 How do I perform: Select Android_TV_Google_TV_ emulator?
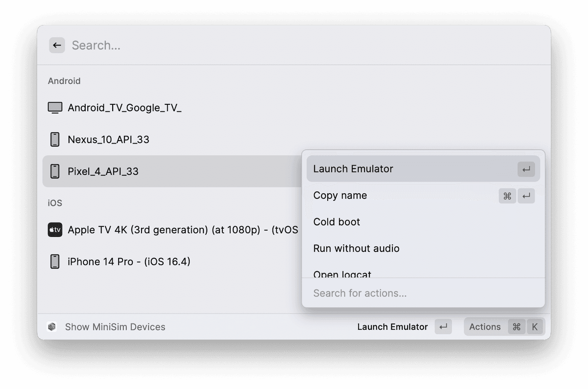124,108
